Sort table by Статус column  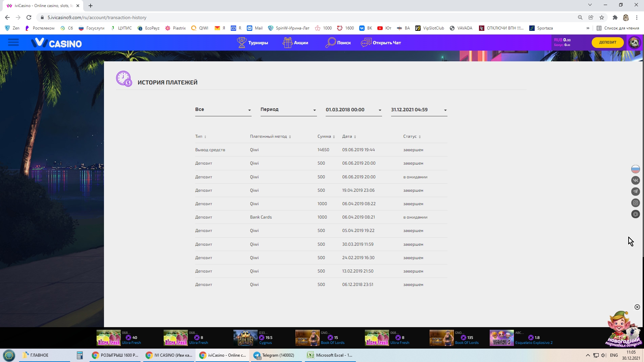click(x=412, y=136)
